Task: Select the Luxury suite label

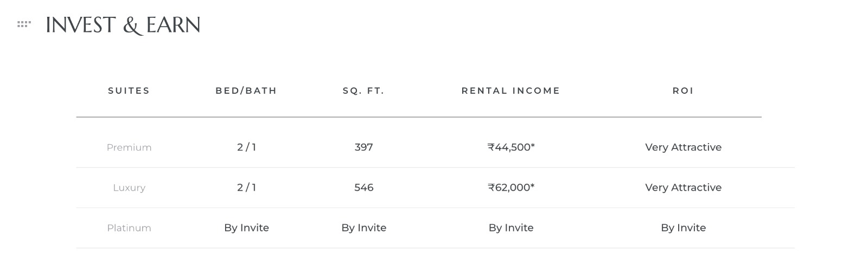Action: (x=129, y=188)
